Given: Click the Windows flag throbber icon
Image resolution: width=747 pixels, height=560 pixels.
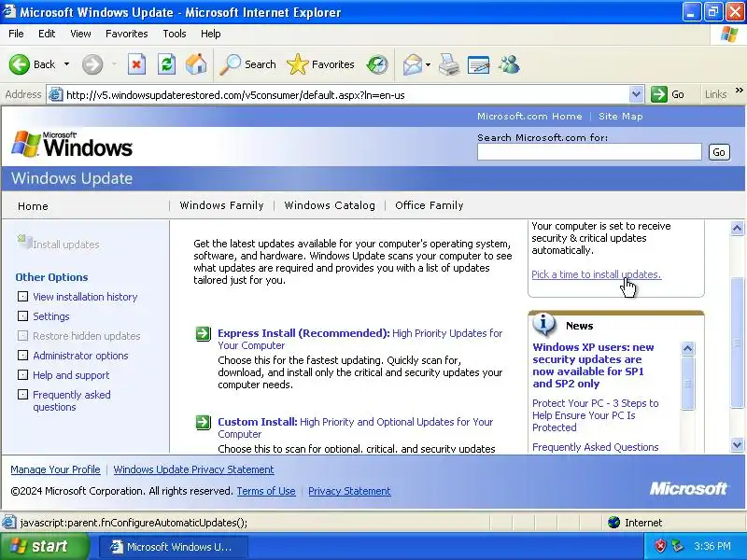Looking at the screenshot, I should [729, 34].
